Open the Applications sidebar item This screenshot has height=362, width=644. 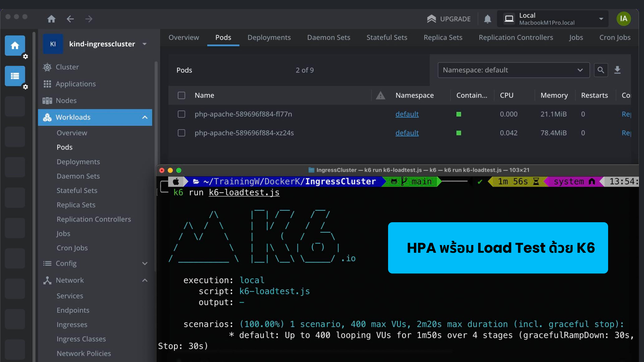(75, 84)
